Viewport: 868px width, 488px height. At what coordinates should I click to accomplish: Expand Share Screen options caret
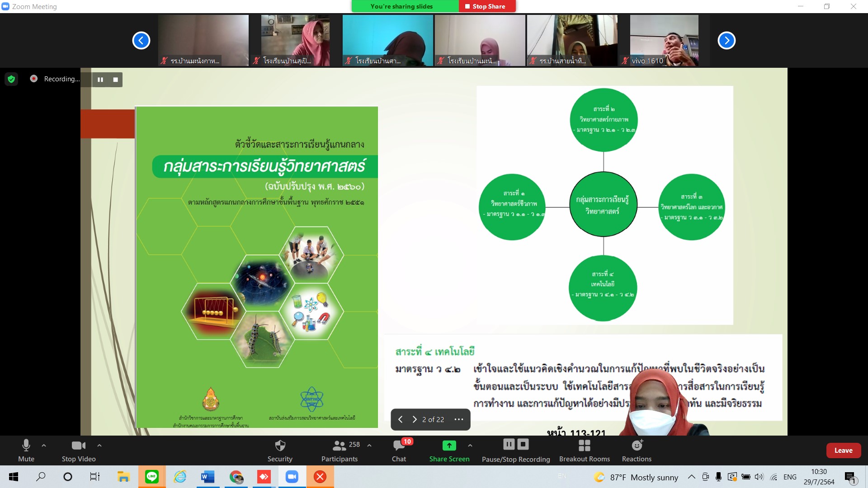(470, 446)
